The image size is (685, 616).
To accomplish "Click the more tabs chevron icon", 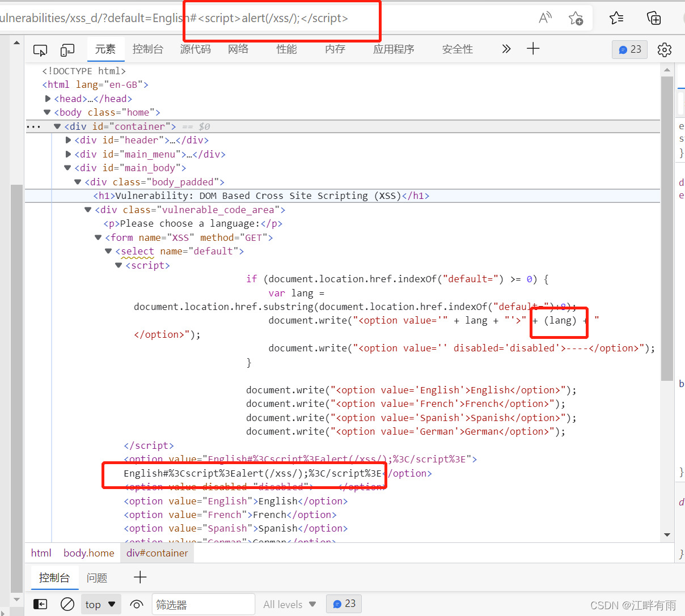I will (x=506, y=49).
